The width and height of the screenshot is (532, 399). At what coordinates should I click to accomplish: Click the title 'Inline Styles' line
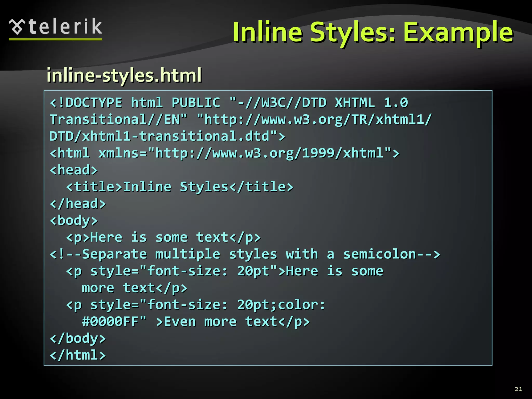(x=179, y=187)
